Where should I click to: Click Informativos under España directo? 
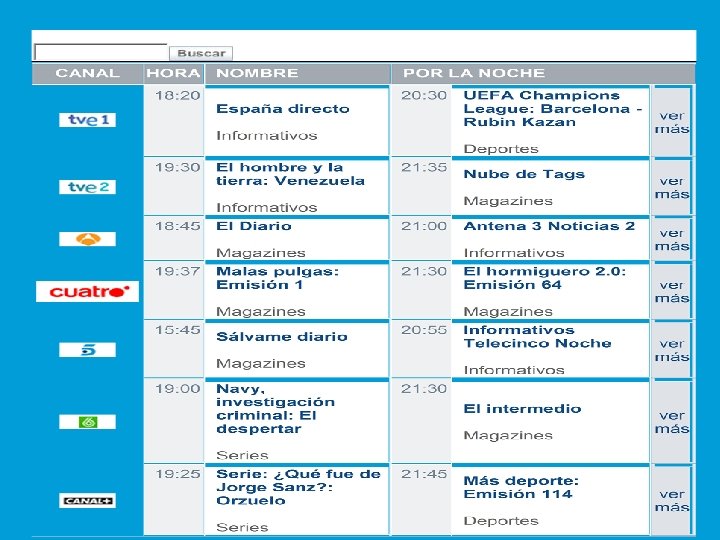coord(267,135)
